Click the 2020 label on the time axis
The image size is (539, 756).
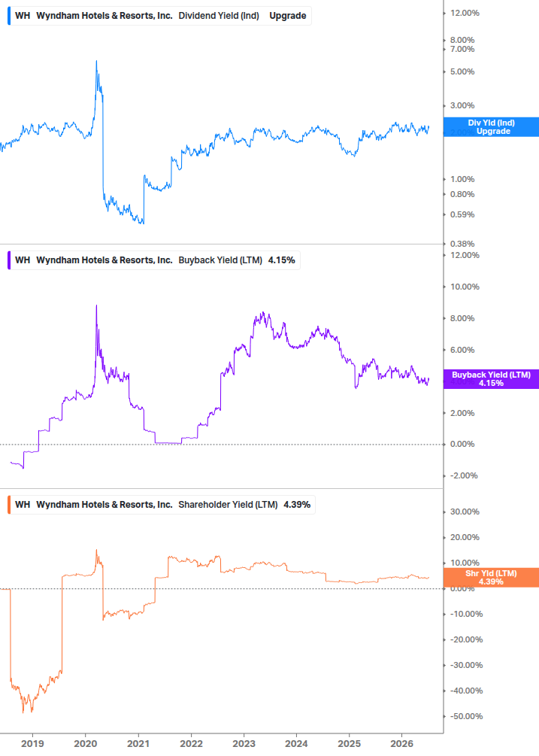coord(85,744)
